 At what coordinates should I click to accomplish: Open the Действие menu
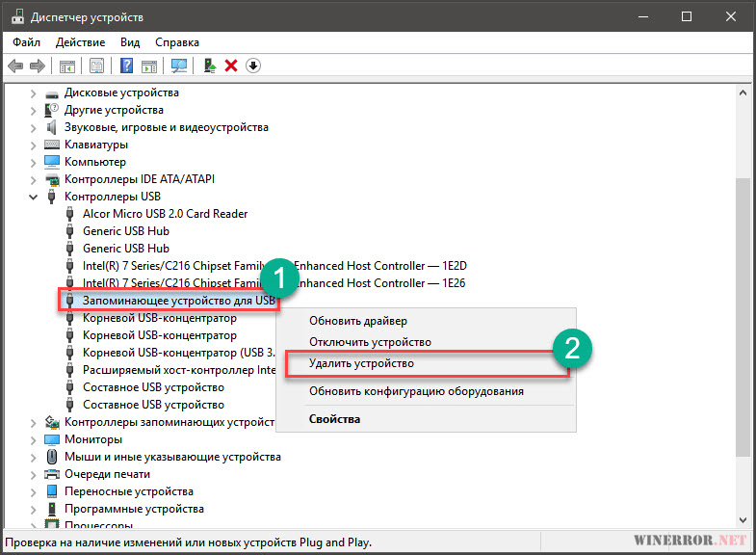click(x=80, y=42)
